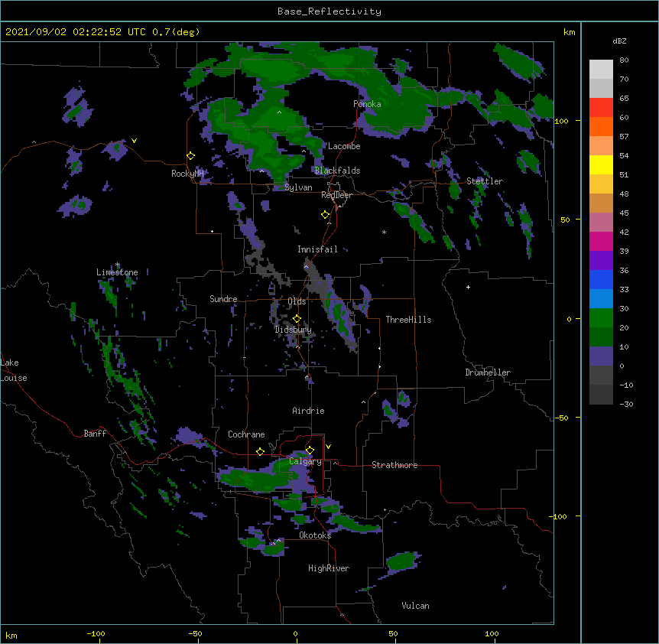659x644 pixels.
Task: Select the slate purple 0-10 dBZ swatch
Action: [601, 356]
